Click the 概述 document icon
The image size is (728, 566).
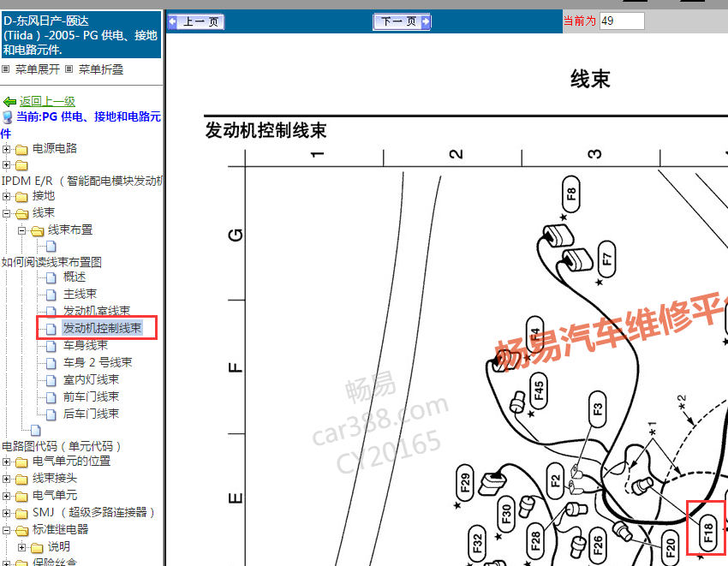coord(51,277)
